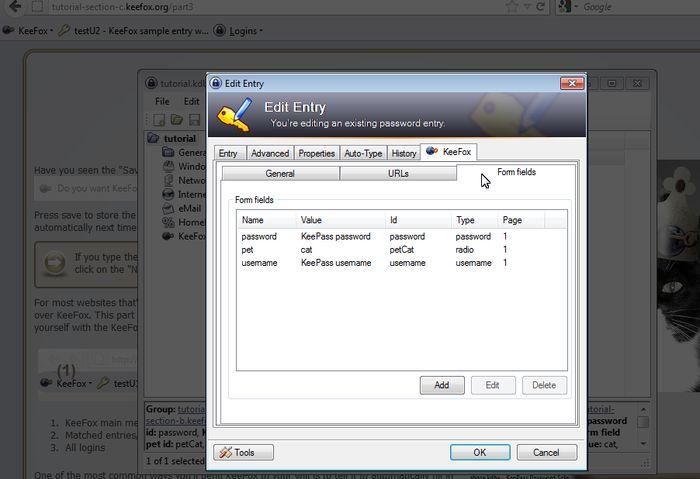Select the tutorial root group in KeePass tree
The image size is (700, 479).
(x=172, y=138)
